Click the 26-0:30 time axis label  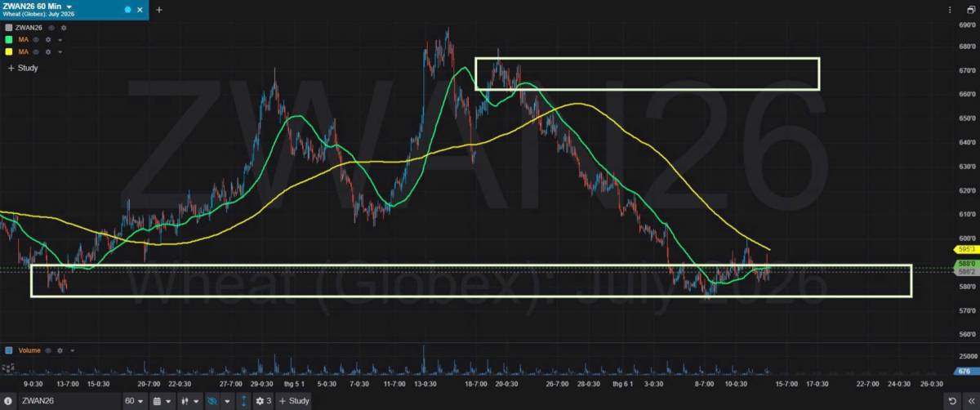point(932,383)
